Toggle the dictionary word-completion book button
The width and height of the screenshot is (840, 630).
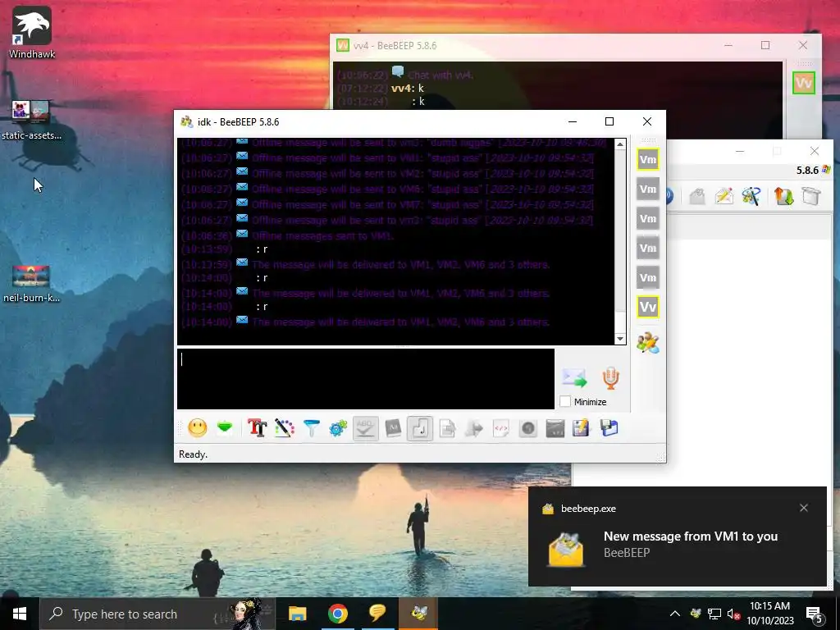(393, 428)
